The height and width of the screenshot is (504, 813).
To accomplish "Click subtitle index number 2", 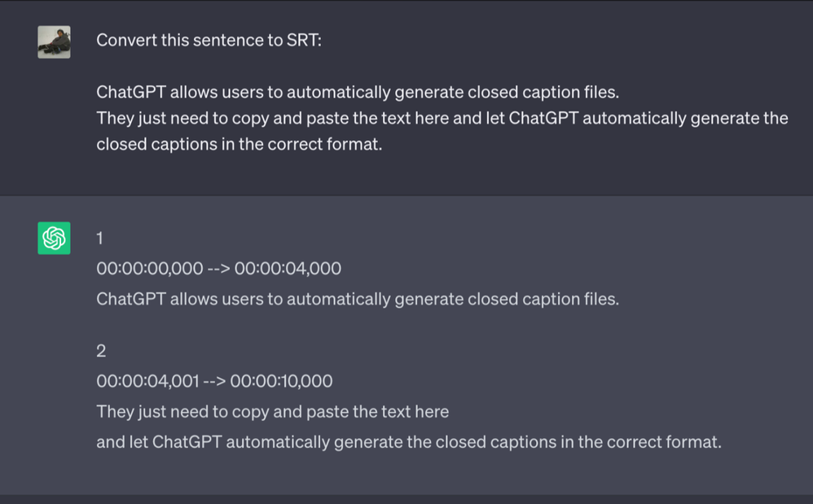I will pos(101,351).
